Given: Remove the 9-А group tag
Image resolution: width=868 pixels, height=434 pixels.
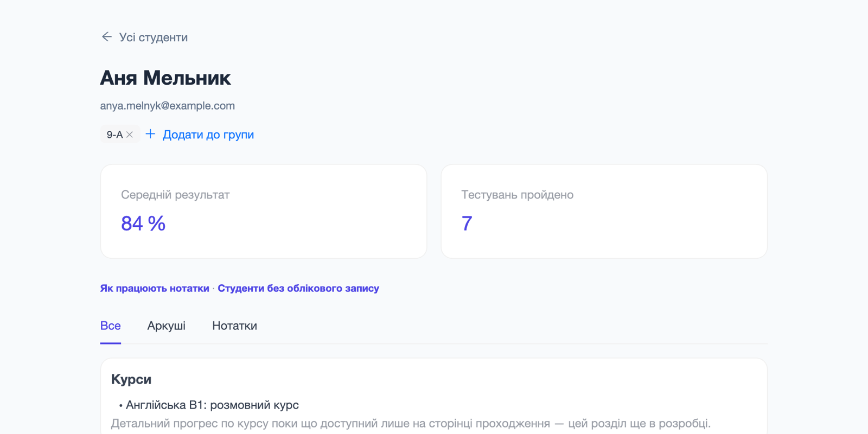Looking at the screenshot, I should point(130,135).
